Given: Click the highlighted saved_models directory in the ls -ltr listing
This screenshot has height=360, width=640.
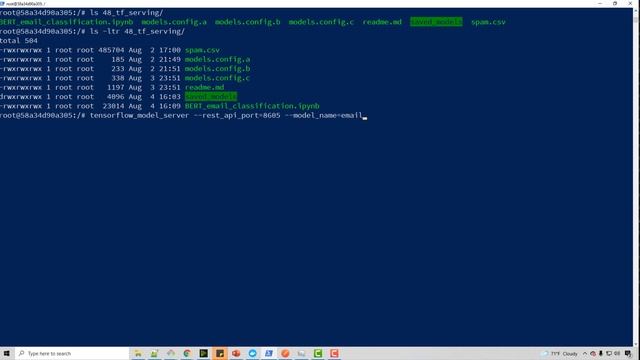Looking at the screenshot, I should (x=211, y=97).
